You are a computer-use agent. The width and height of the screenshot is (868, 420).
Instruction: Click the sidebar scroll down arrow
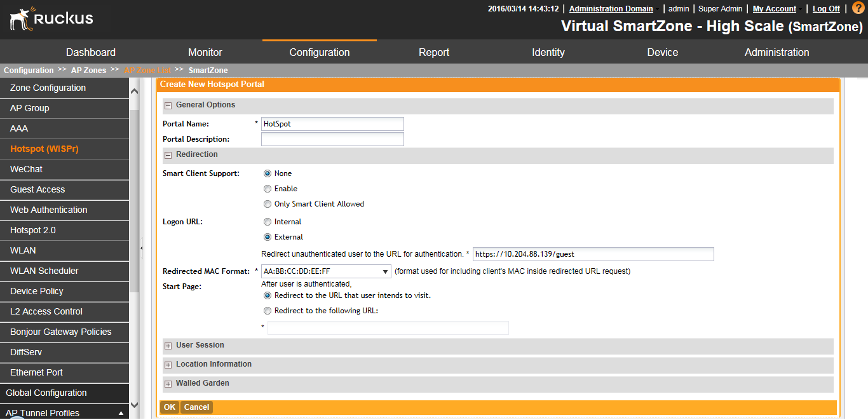click(x=134, y=404)
